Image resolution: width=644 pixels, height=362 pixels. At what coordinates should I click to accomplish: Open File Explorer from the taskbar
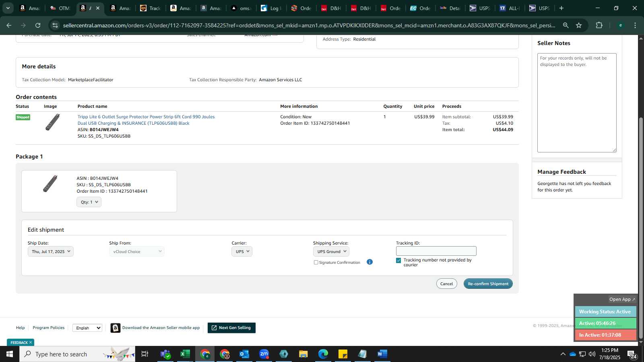pyautogui.click(x=303, y=354)
